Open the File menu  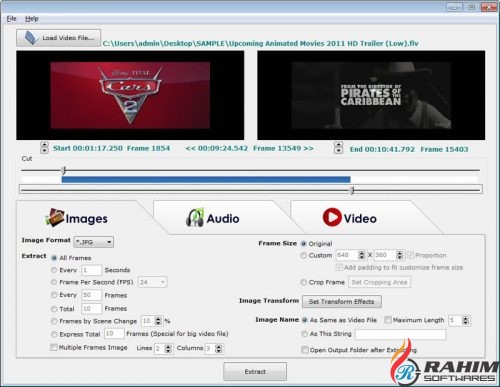coord(11,19)
